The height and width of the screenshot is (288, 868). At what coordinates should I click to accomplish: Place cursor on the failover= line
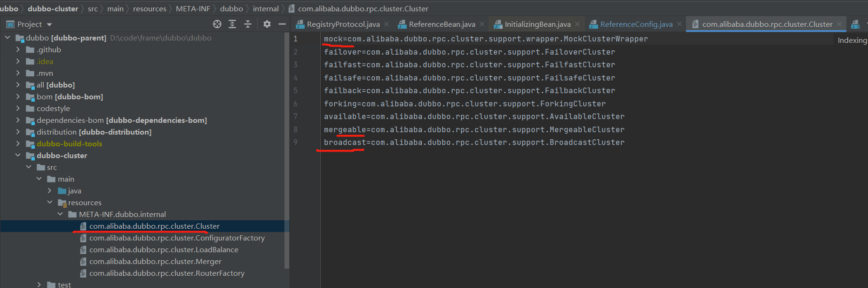[x=469, y=52]
